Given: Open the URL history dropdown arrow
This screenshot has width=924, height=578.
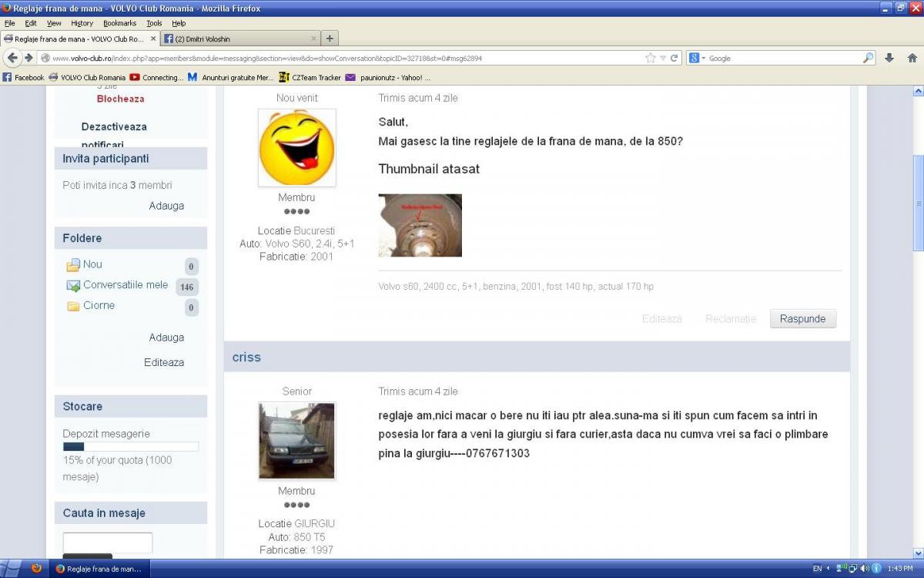Looking at the screenshot, I should pos(663,59).
